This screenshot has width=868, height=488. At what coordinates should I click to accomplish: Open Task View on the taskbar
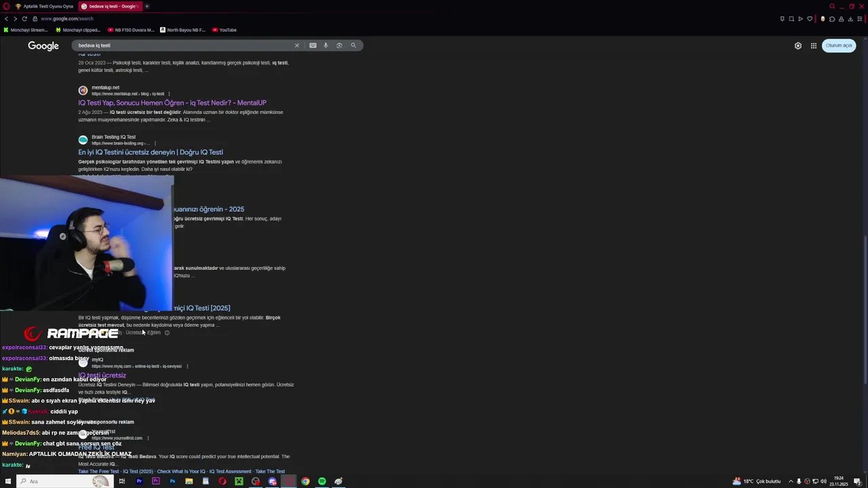coord(122,481)
